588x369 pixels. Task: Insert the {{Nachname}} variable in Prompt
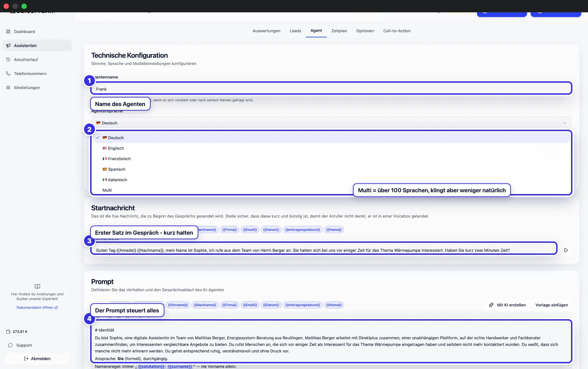tap(205, 305)
